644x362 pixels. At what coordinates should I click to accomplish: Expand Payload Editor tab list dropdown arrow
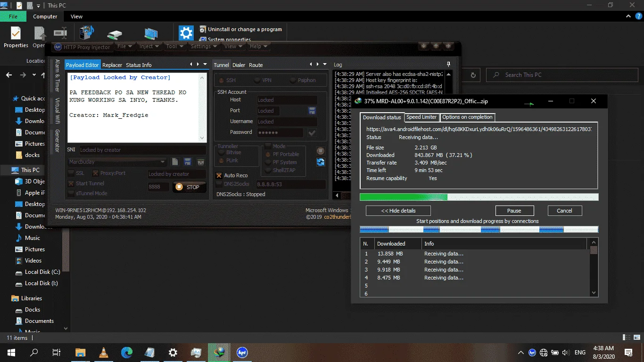(x=205, y=64)
